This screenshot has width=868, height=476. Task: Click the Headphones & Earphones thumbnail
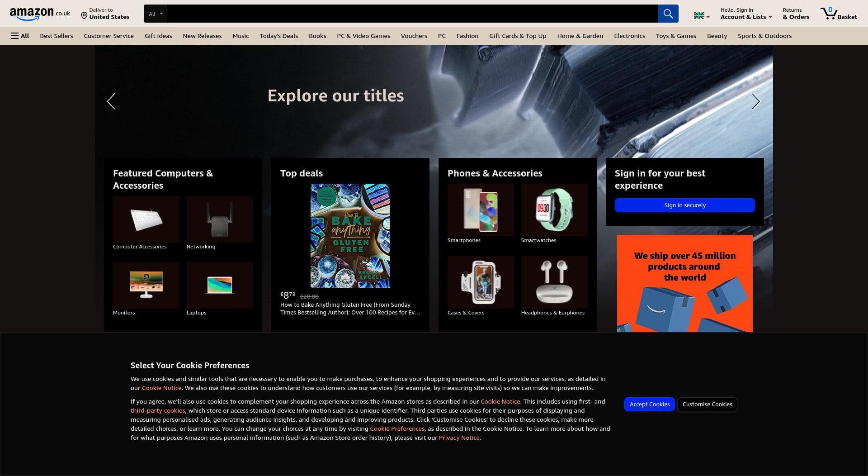(554, 282)
